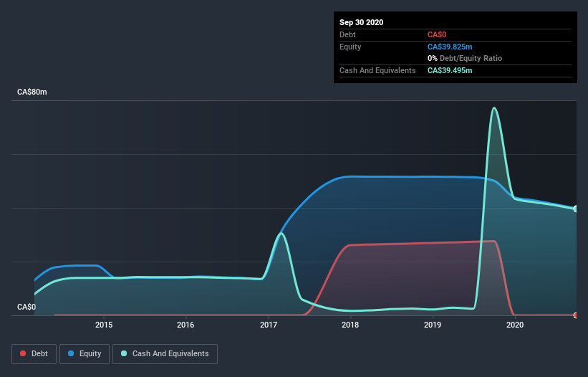This screenshot has height=377, width=588.
Task: Click the 2017 x-axis label
Action: click(x=269, y=325)
